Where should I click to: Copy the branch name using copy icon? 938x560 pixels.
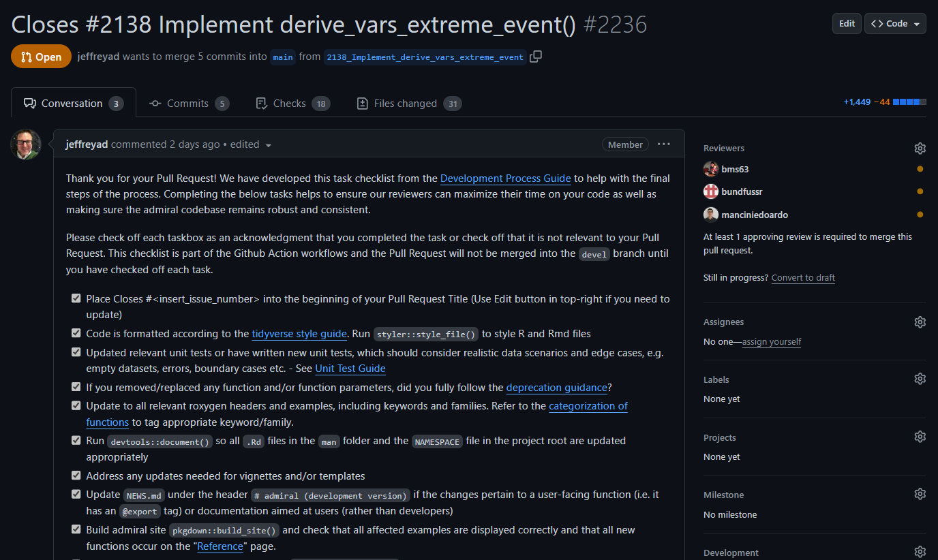(536, 57)
